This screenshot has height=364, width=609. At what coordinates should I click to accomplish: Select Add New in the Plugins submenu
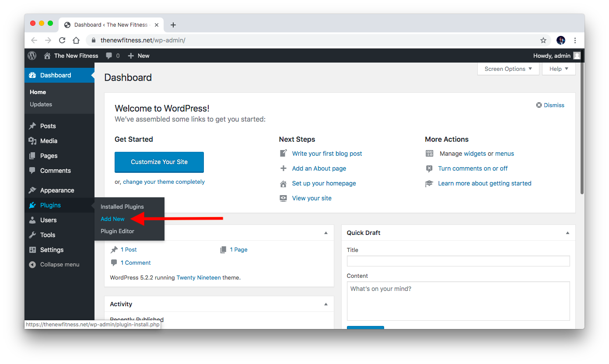coord(112,219)
